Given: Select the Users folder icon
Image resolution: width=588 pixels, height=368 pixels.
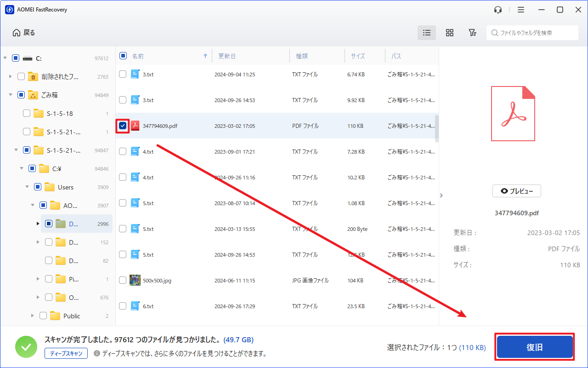Looking at the screenshot, I should click(50, 187).
